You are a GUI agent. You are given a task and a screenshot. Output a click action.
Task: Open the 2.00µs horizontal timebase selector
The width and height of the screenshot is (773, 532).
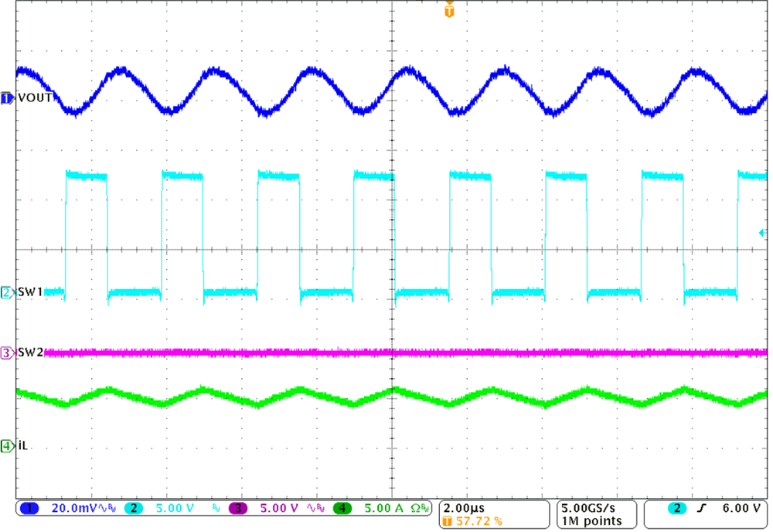click(462, 507)
